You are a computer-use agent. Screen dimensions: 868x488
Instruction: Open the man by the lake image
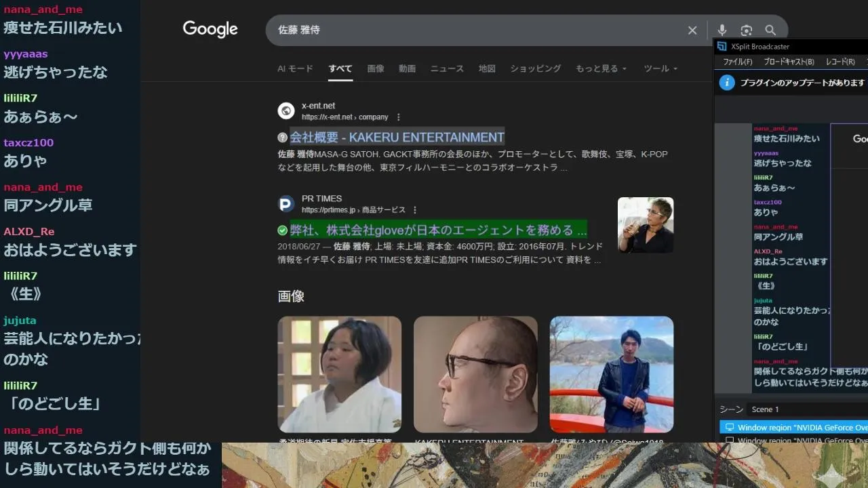pyautogui.click(x=612, y=374)
